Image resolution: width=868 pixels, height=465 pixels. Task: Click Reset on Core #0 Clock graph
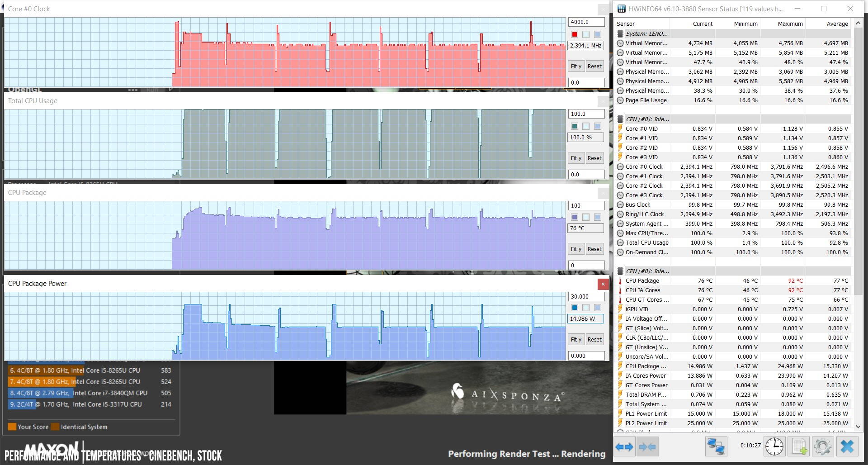594,66
